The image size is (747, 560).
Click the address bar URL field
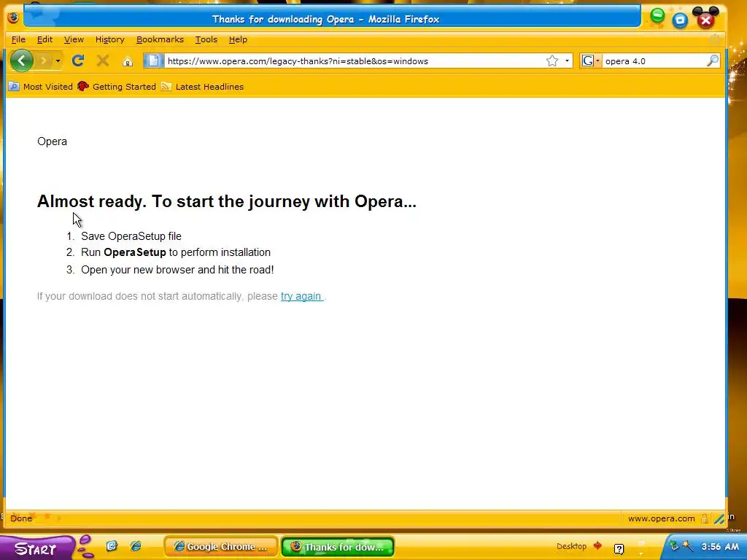coord(355,61)
